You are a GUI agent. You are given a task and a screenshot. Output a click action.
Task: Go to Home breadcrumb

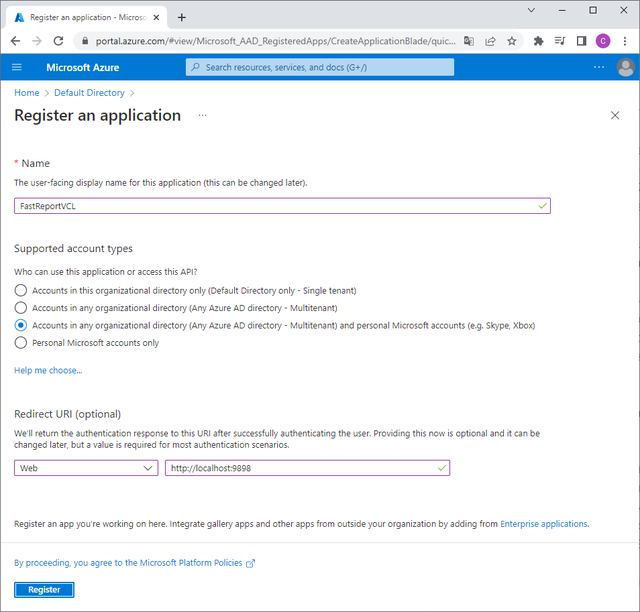(27, 93)
